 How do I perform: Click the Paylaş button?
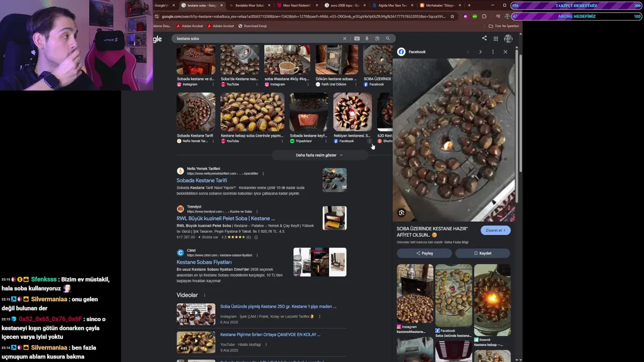click(x=424, y=253)
